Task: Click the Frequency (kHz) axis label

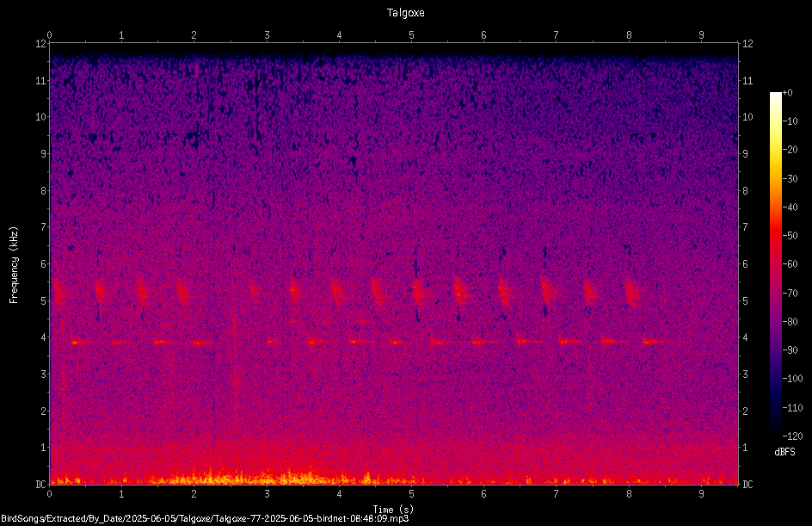Action: coord(14,265)
